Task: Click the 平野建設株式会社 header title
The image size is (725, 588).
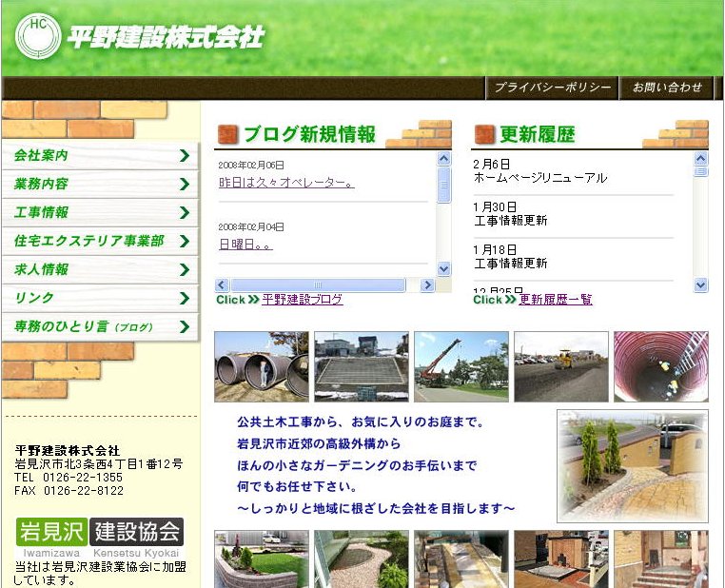Action: click(x=166, y=36)
